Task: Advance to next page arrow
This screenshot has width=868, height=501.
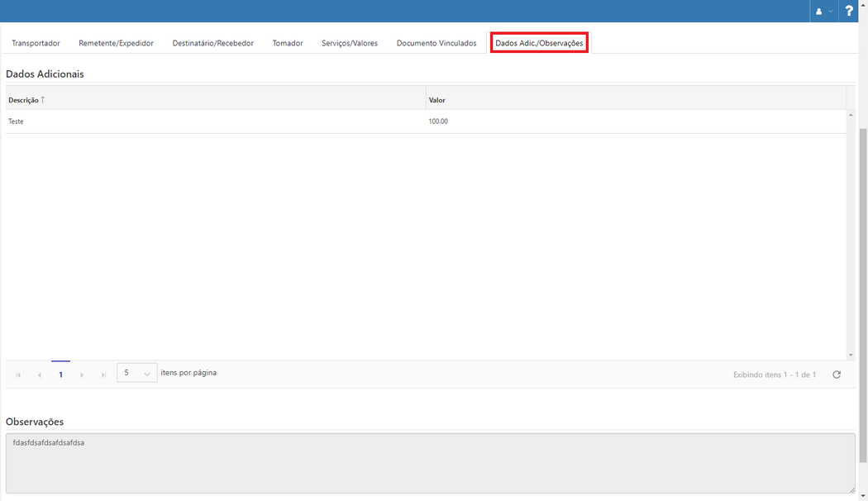Action: point(82,374)
